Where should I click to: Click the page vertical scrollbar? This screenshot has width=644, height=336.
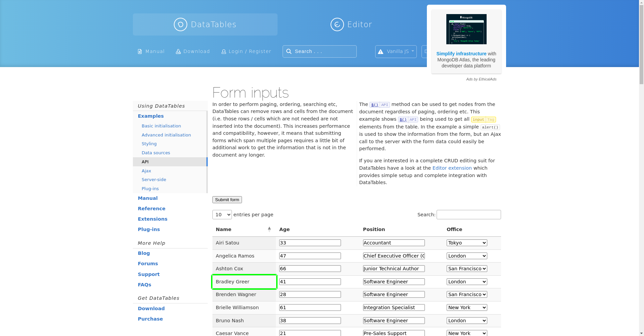[641, 168]
